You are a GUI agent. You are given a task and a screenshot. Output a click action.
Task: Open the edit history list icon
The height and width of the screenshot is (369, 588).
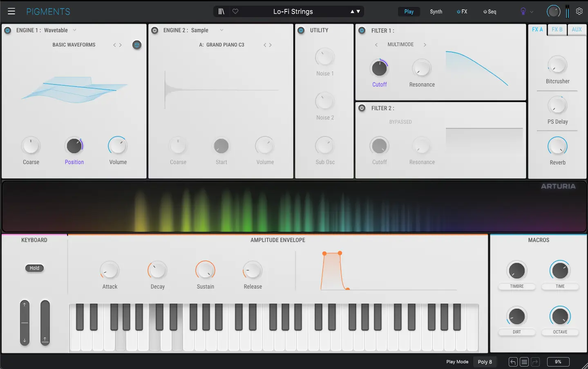[x=523, y=362]
